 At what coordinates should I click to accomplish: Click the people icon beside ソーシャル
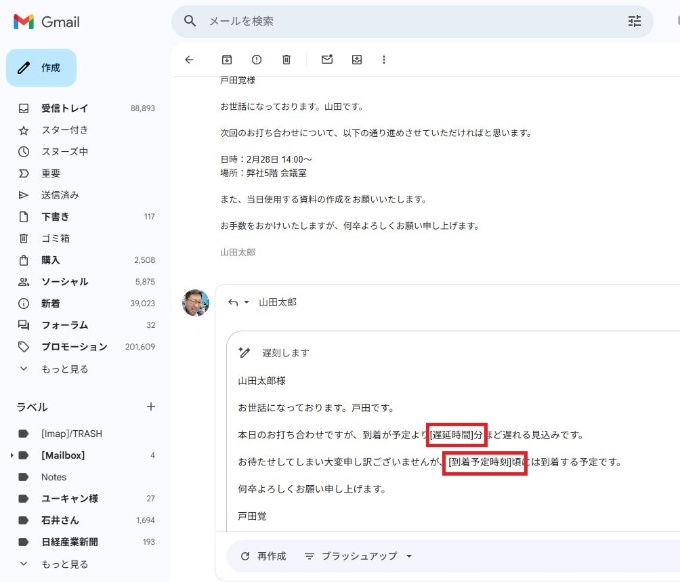(x=23, y=282)
